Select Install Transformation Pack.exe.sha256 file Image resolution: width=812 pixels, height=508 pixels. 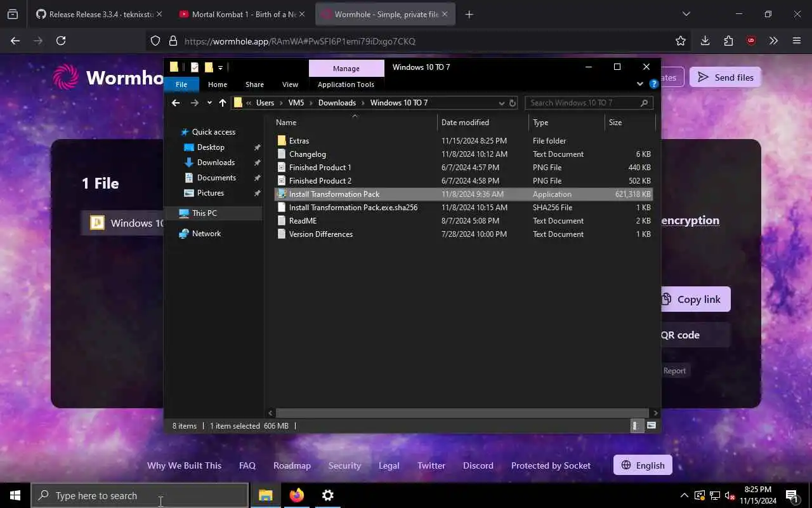click(353, 208)
